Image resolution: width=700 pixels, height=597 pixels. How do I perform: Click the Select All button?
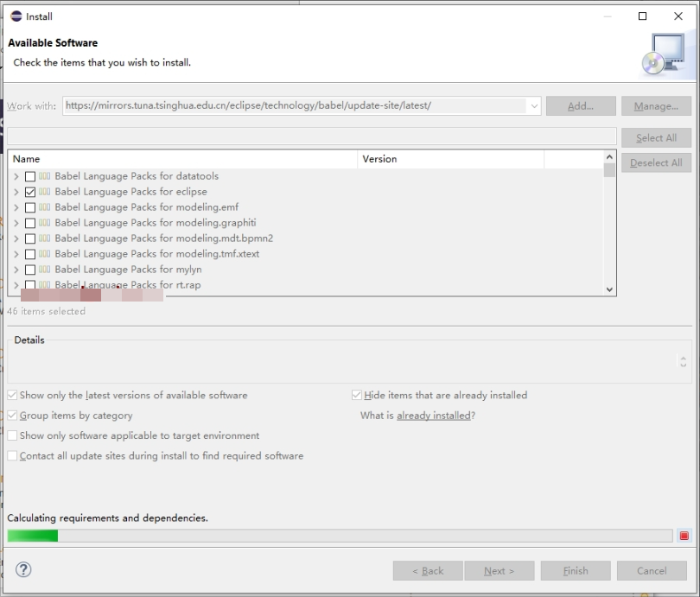tap(656, 138)
